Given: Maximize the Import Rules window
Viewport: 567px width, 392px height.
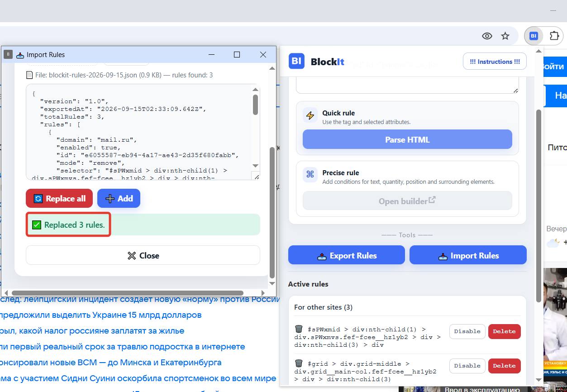Looking at the screenshot, I should pos(237,54).
